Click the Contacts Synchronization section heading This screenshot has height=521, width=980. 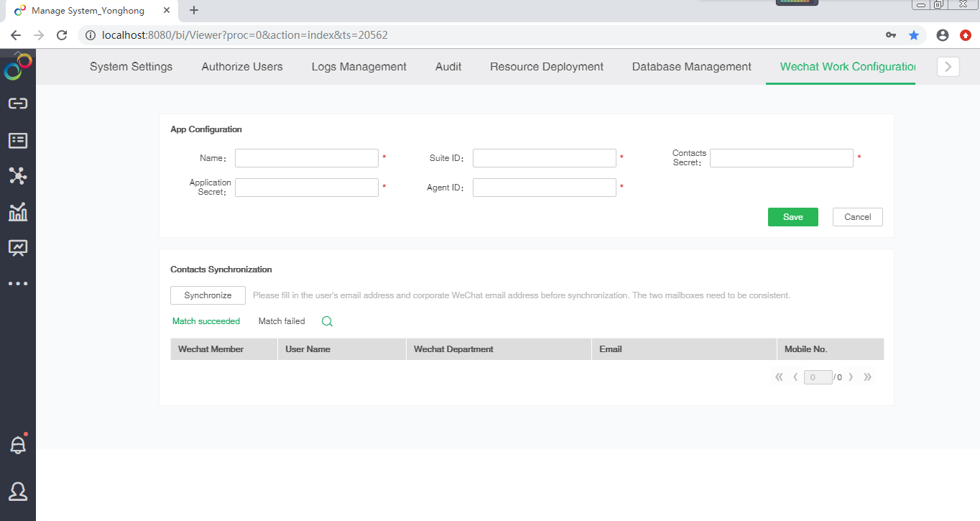click(221, 269)
